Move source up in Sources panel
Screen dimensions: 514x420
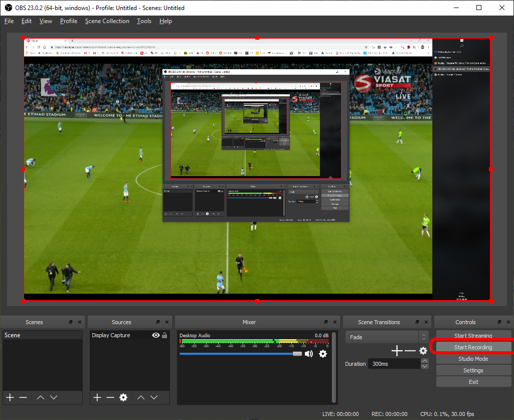141,397
